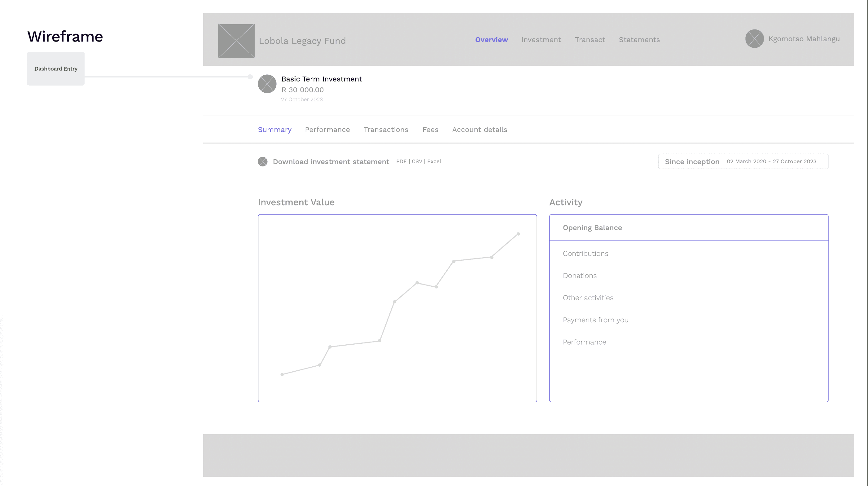868x486 pixels.
Task: Click the last data point on the chart
Action: click(x=518, y=234)
